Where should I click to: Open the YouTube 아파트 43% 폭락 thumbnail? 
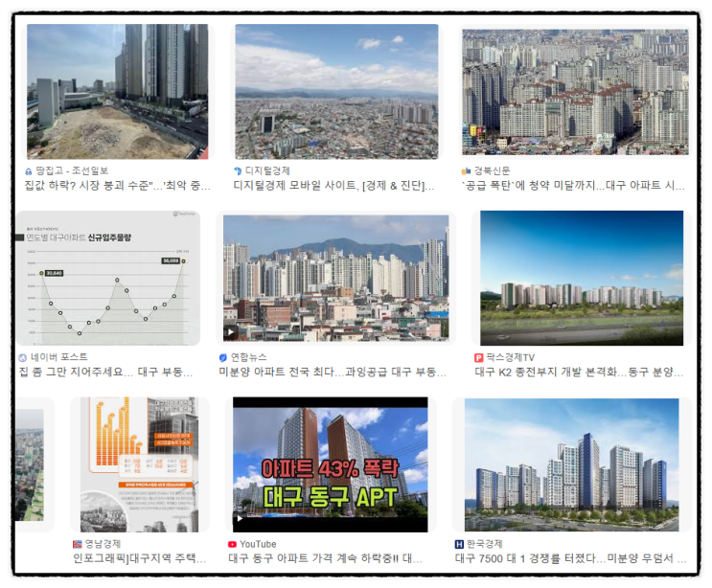tap(330, 464)
